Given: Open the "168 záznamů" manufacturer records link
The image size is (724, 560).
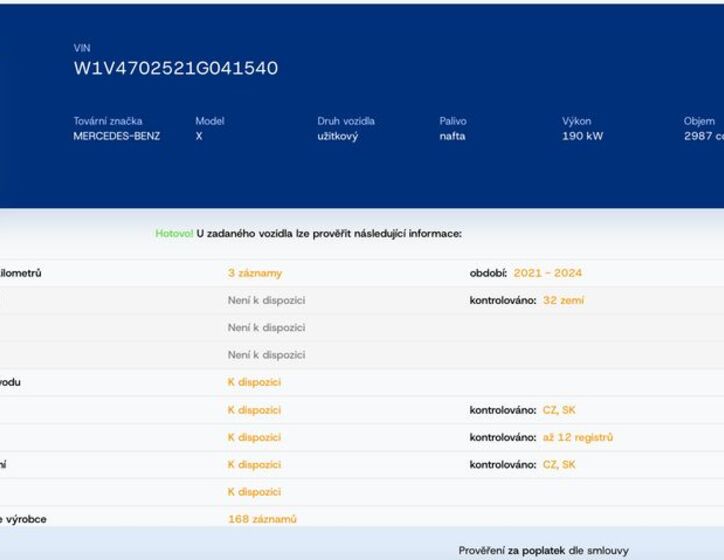Looking at the screenshot, I should tap(262, 519).
